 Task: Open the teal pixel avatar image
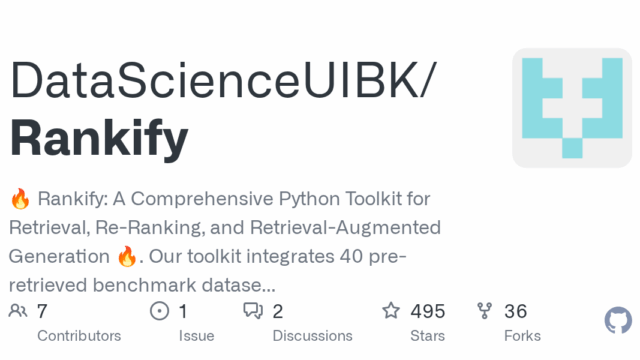coord(572,108)
